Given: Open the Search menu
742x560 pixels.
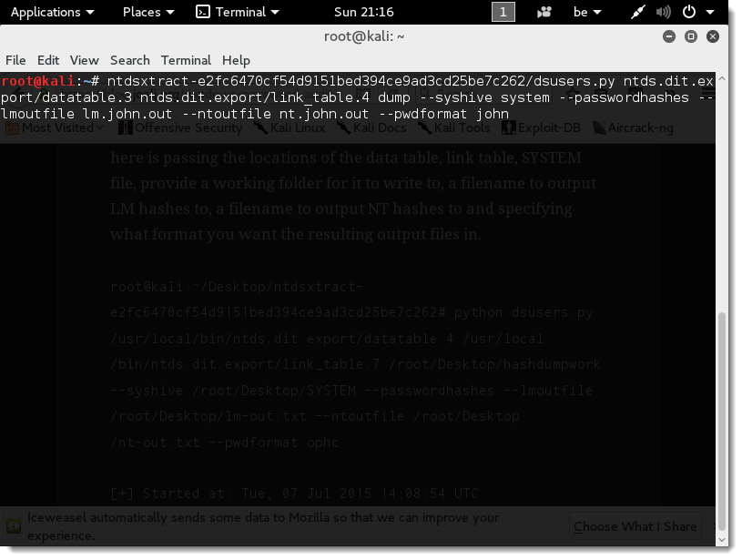Looking at the screenshot, I should (x=129, y=60).
